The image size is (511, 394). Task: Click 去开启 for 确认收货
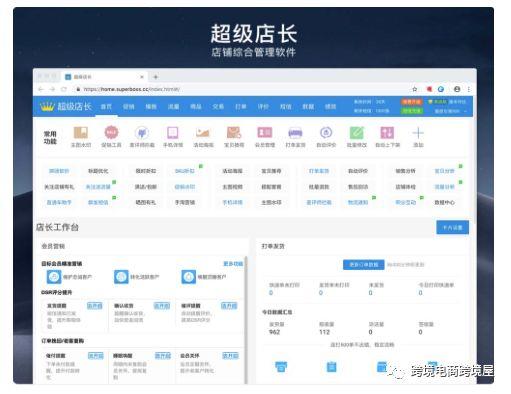(x=162, y=306)
